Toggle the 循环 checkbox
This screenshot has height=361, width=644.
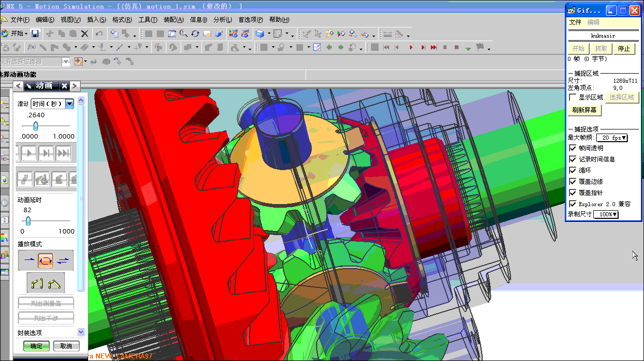(573, 171)
